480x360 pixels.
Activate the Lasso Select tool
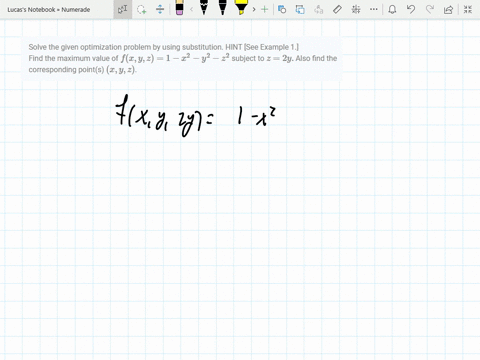142,9
